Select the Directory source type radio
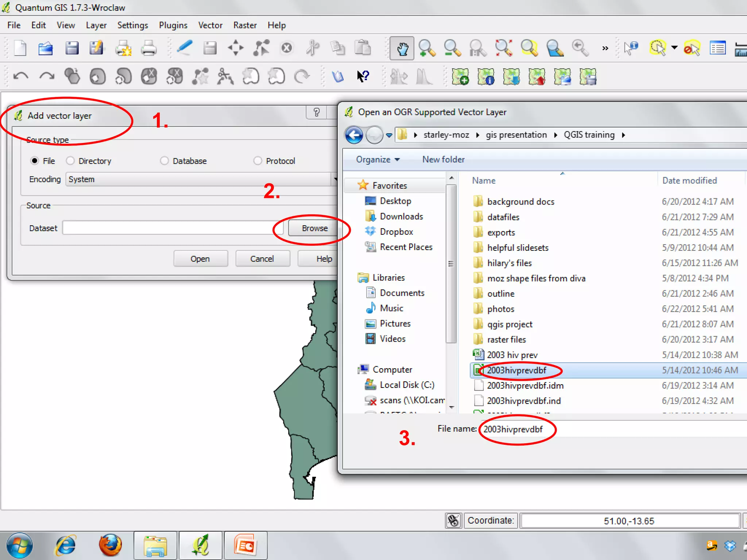The height and width of the screenshot is (560, 747). tap(70, 161)
